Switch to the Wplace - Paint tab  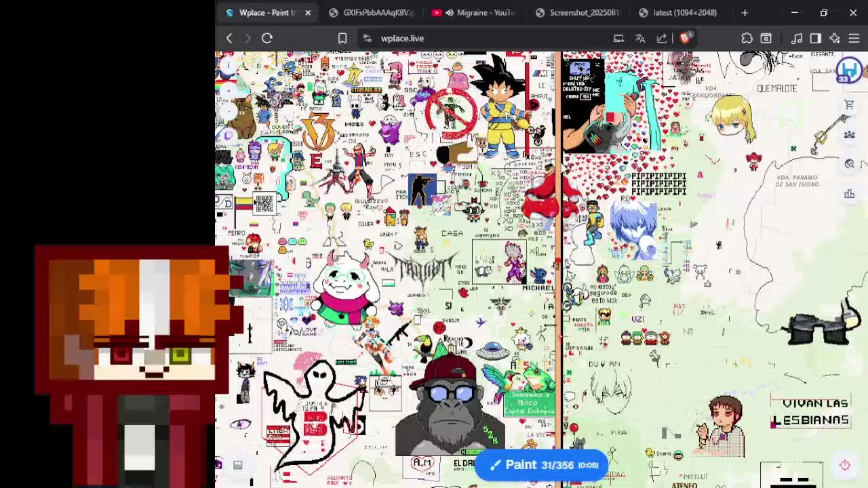(267, 12)
